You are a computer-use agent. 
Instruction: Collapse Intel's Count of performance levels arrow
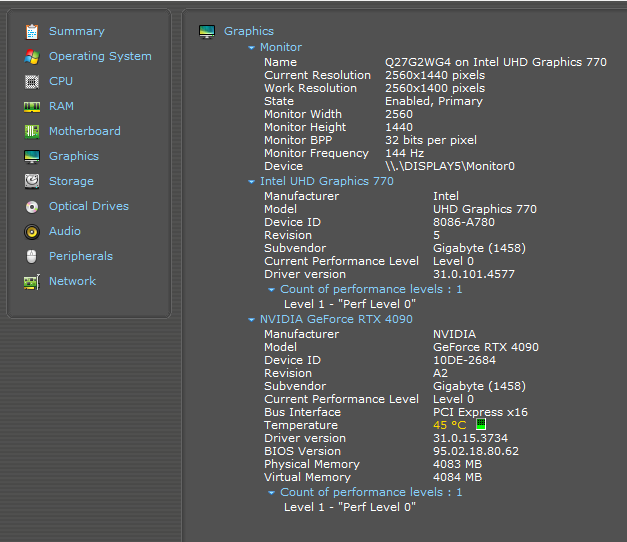click(x=271, y=290)
